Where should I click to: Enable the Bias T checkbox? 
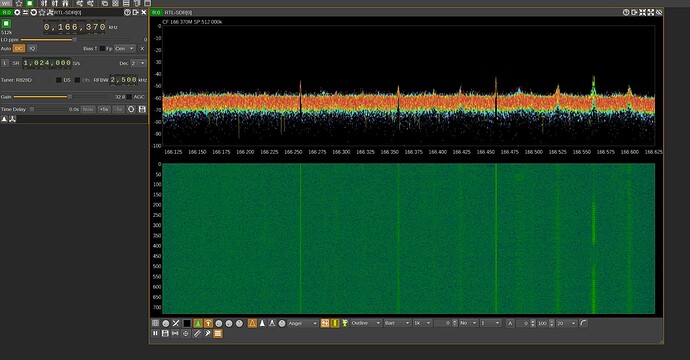point(102,48)
